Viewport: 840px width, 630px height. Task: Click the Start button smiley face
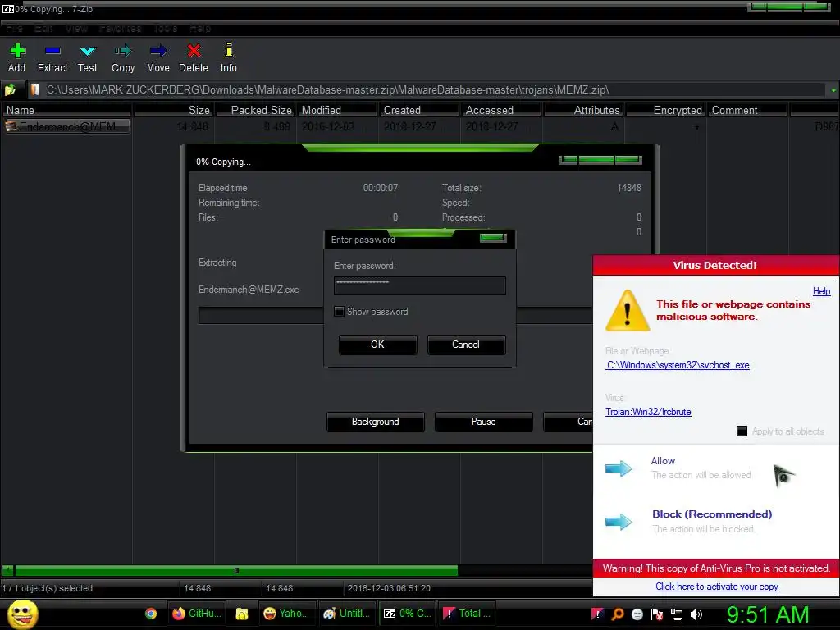coord(22,614)
